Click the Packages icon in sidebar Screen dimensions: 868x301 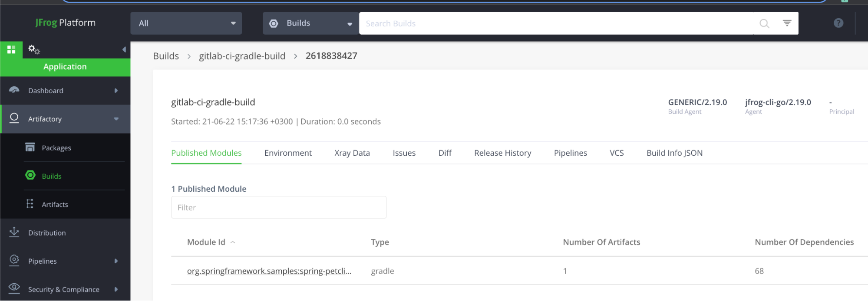click(30, 147)
